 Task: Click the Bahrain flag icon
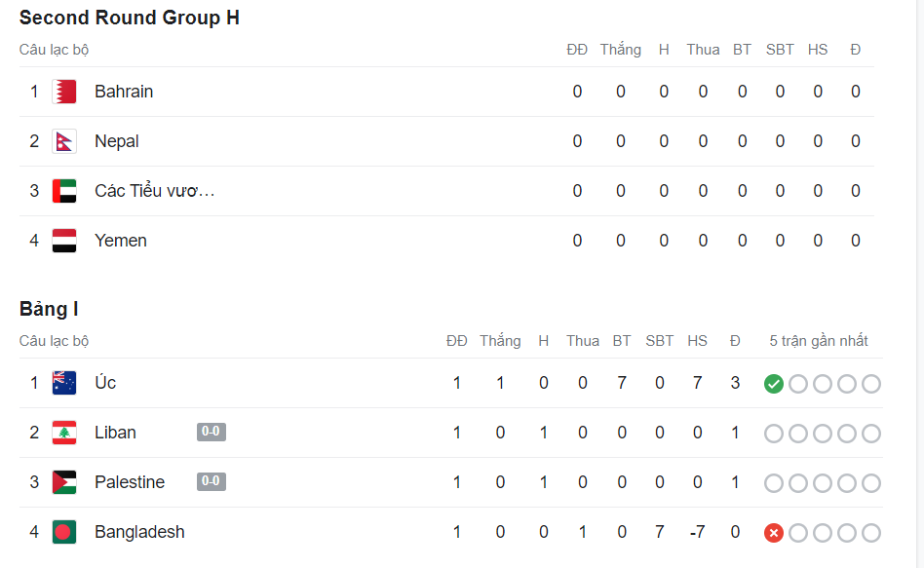click(x=64, y=92)
